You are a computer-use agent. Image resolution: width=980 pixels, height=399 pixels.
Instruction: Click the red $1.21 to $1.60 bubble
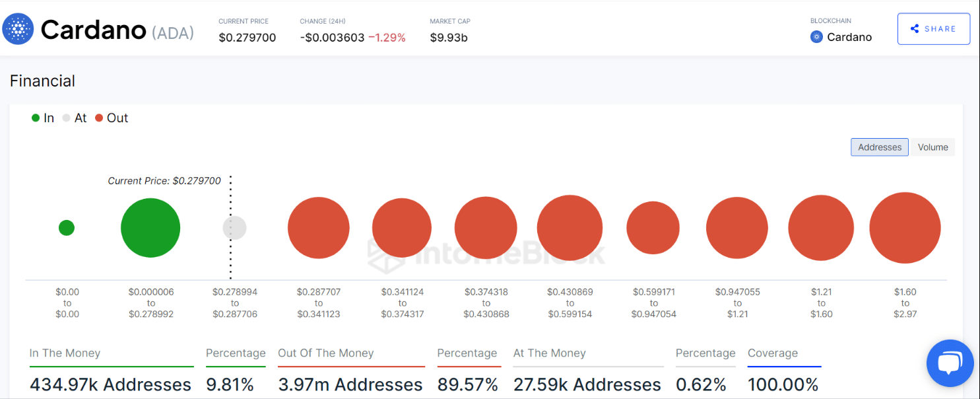tap(821, 228)
